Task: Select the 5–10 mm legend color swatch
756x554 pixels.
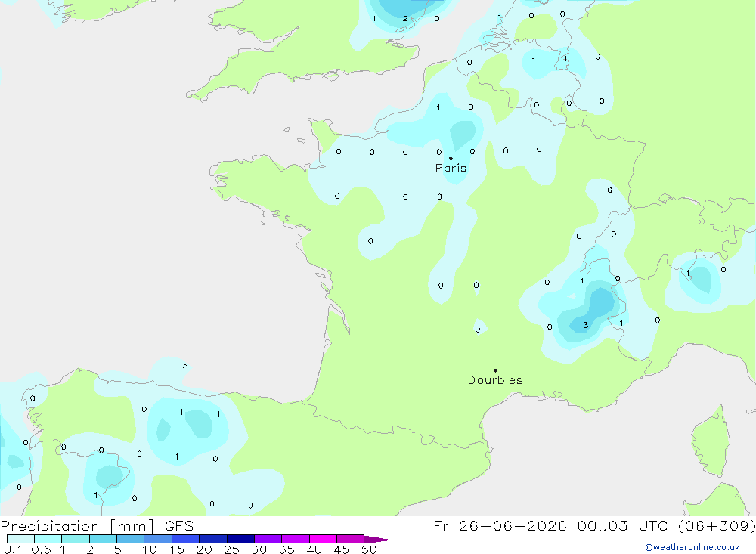Action: 131,539
